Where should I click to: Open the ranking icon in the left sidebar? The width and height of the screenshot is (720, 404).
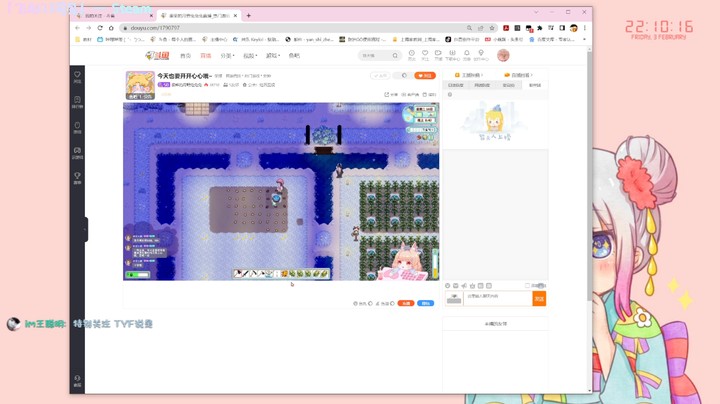point(77,102)
